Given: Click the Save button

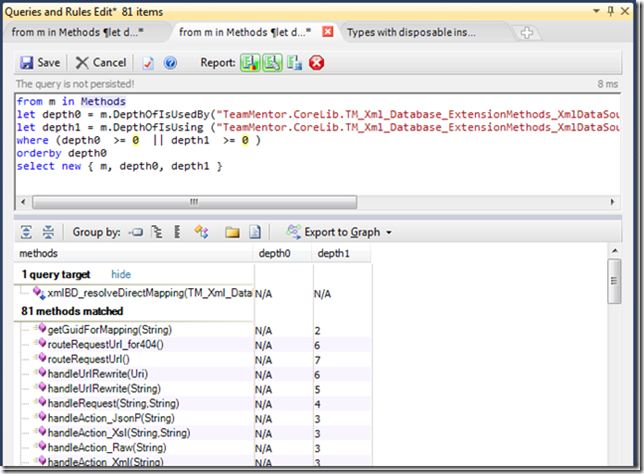Looking at the screenshot, I should [x=40, y=62].
